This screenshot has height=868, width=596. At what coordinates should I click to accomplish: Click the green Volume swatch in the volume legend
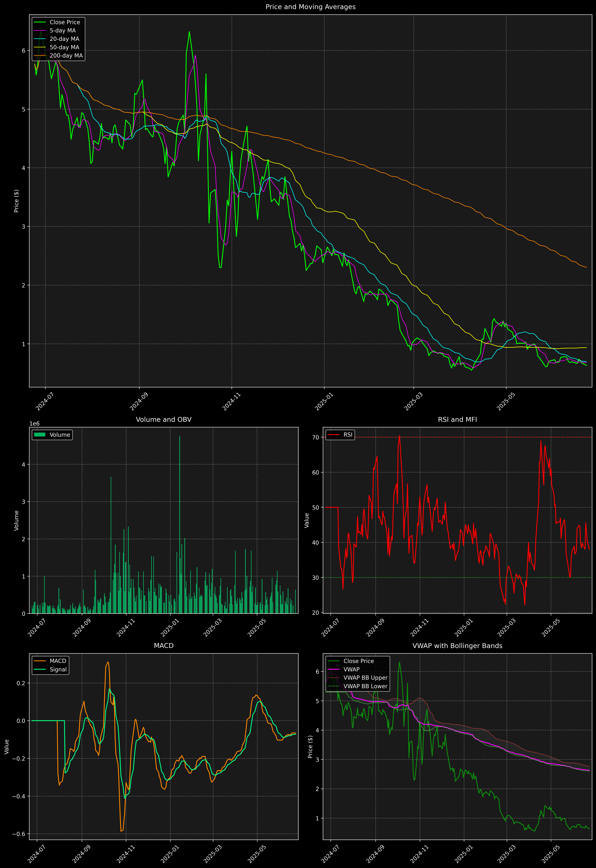[40, 435]
